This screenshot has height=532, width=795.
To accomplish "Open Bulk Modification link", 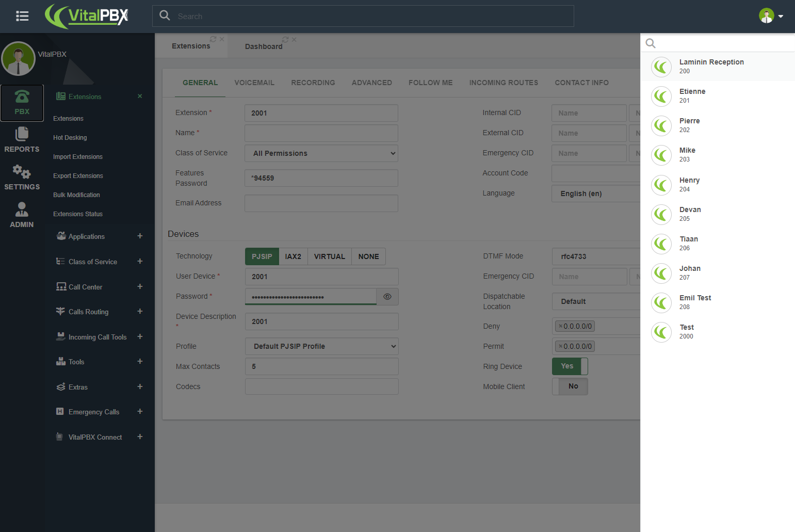I will pyautogui.click(x=76, y=195).
